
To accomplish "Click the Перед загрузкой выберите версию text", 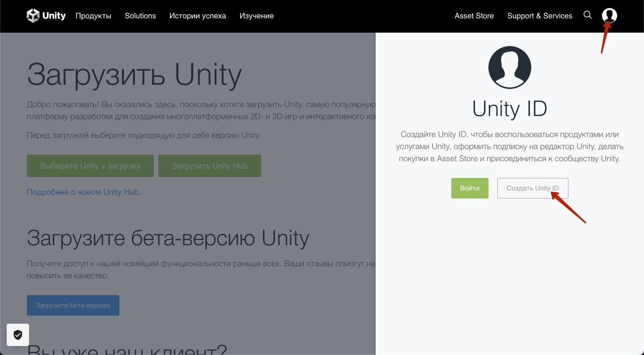I will [144, 135].
